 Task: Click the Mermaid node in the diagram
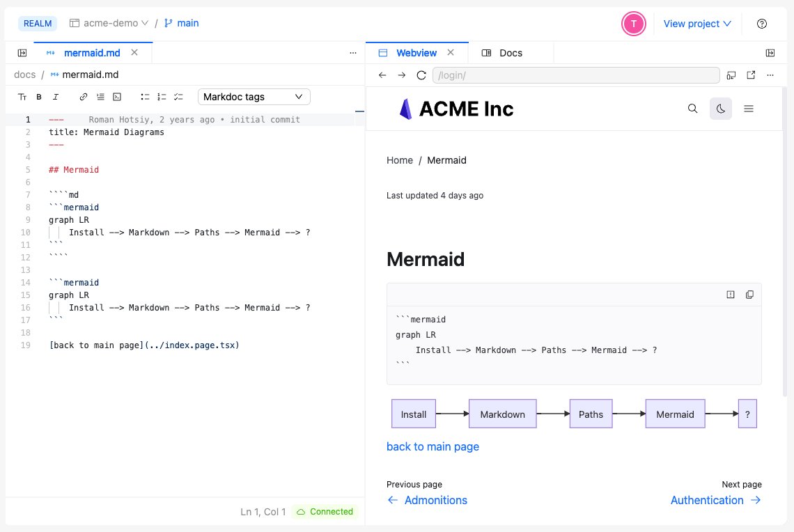pos(675,414)
